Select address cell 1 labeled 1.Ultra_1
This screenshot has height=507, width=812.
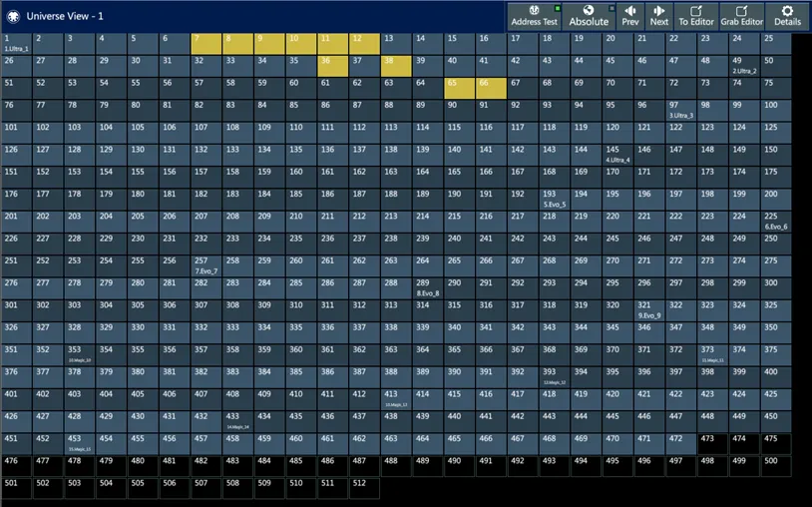(17, 44)
